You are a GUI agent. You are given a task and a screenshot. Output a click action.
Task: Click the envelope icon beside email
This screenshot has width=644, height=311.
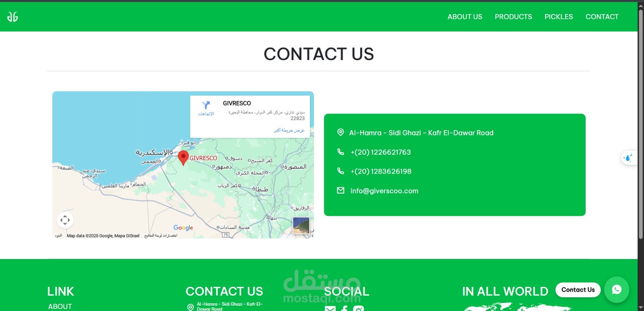[341, 190]
